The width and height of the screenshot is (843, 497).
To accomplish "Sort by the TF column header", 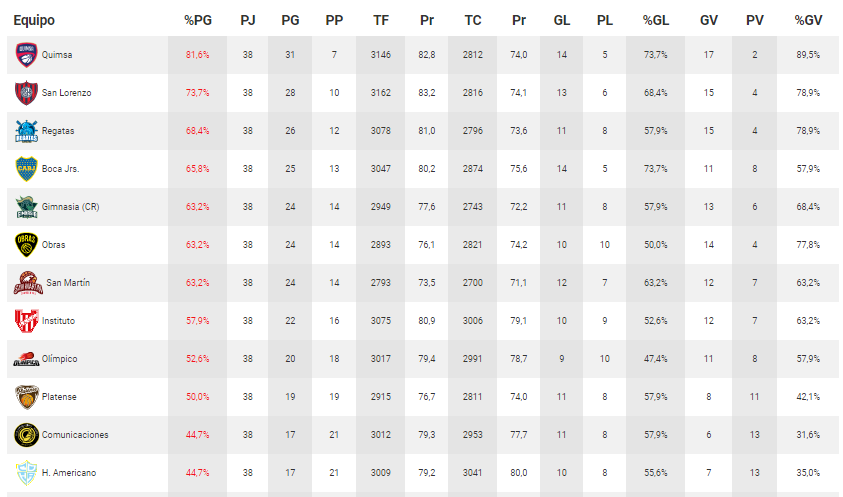I will click(x=381, y=20).
